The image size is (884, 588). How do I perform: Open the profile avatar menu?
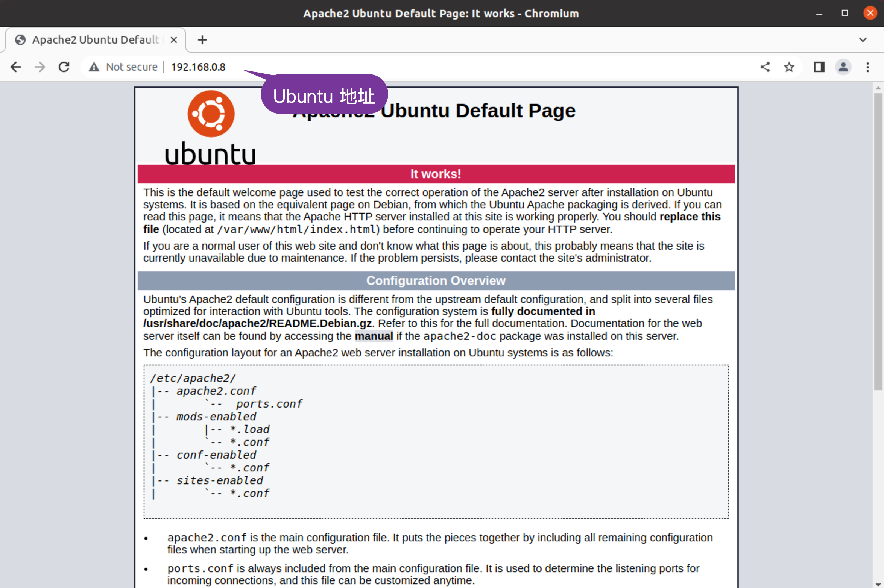click(x=843, y=67)
